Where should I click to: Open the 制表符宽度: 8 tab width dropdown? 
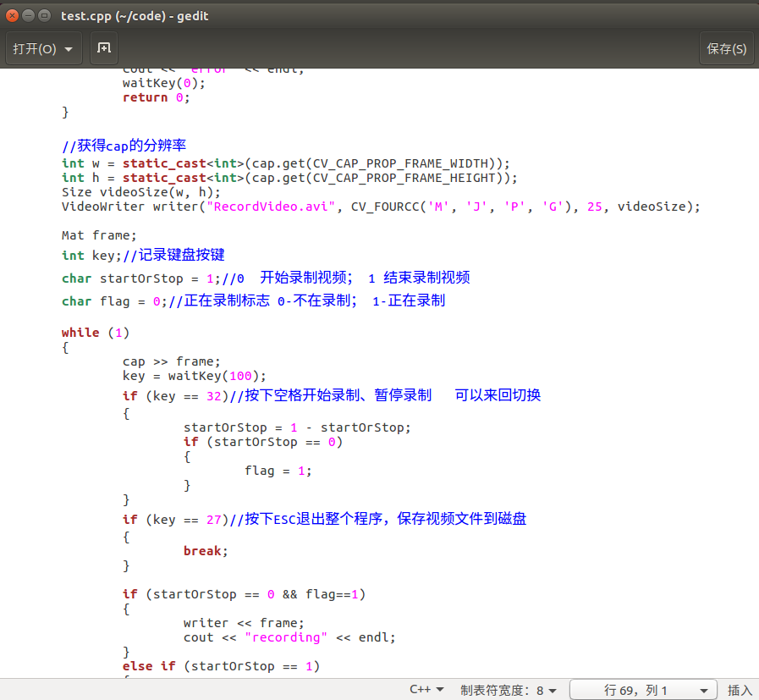pyautogui.click(x=509, y=690)
